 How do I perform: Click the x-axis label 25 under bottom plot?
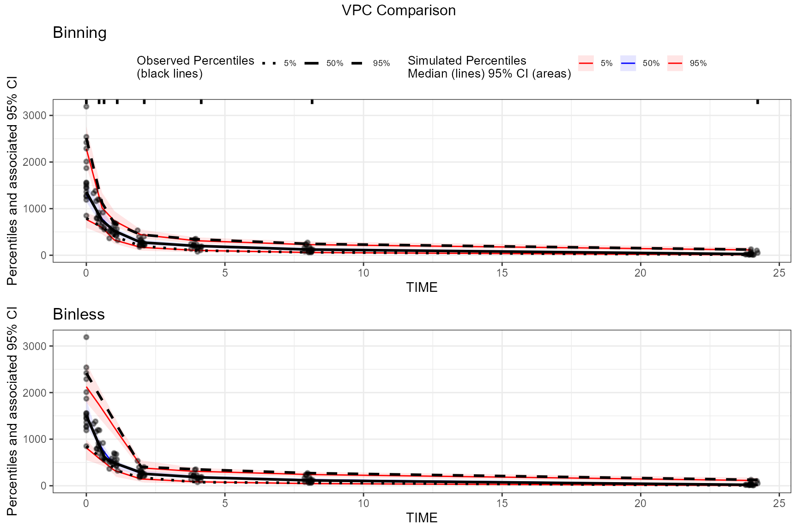coord(779,503)
